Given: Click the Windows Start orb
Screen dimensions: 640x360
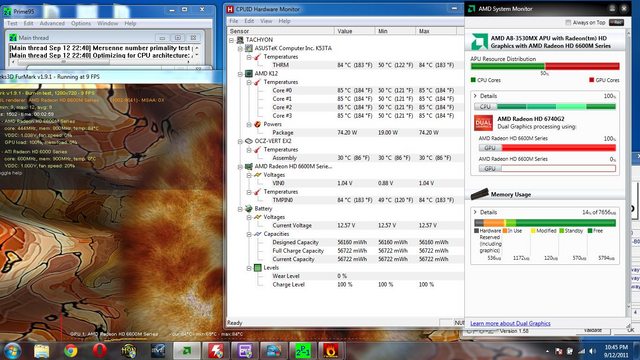Looking at the screenshot, I should pos(12,351).
